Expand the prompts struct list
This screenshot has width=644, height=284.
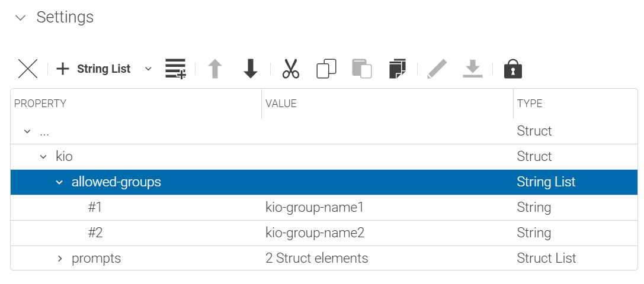coord(59,259)
